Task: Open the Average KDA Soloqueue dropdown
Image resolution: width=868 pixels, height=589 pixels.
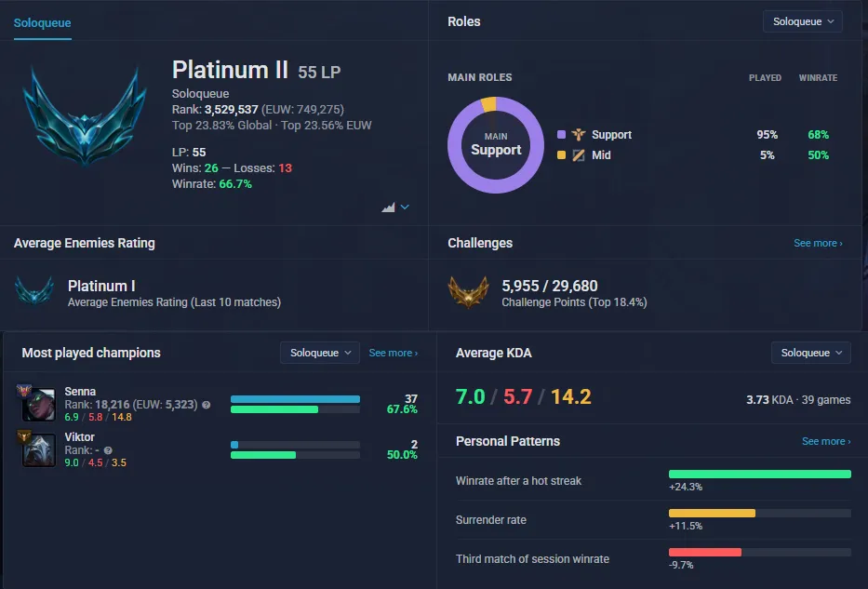Action: click(811, 353)
